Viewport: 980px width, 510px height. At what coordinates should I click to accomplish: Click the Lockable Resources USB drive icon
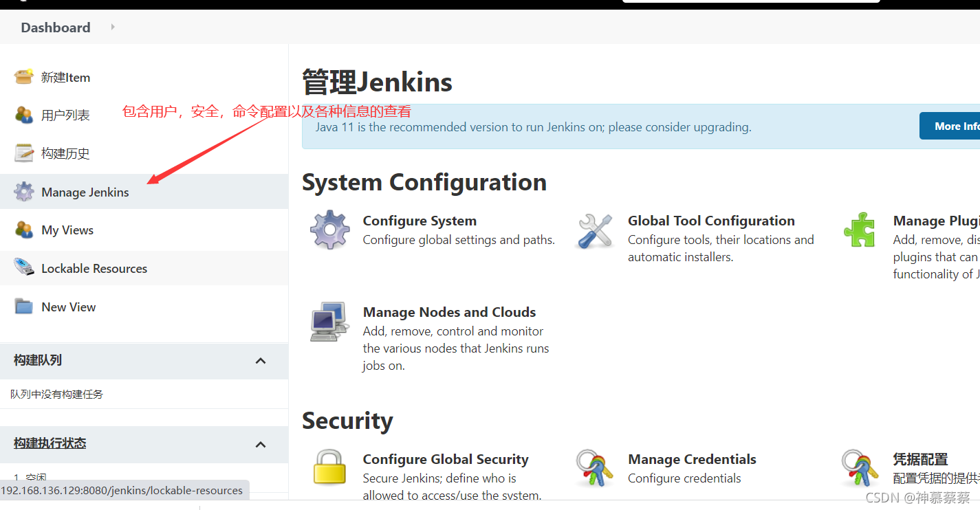[x=24, y=267]
